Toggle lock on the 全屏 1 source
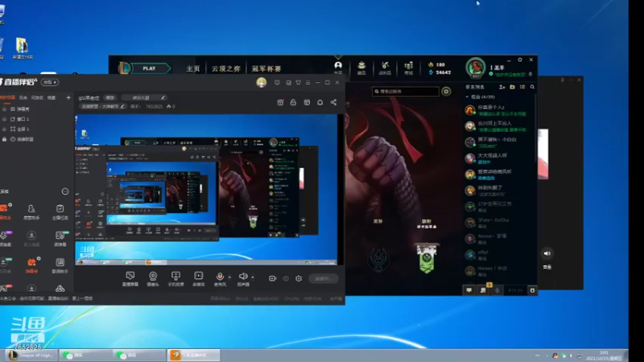644x362 pixels. [x=5, y=129]
